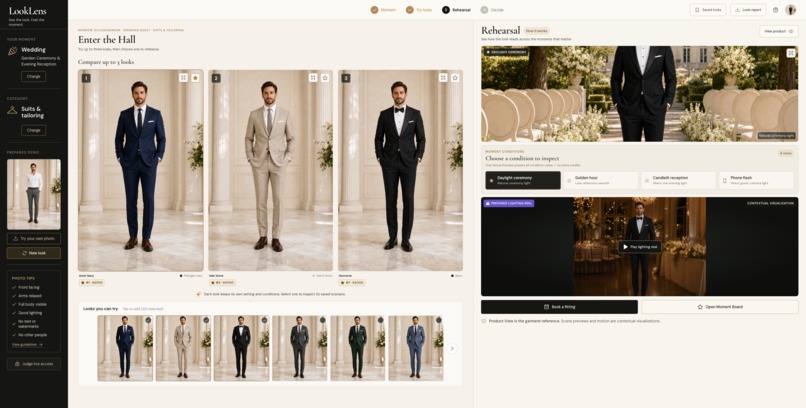Add the dark green suit to compare

pyautogui.click(x=358, y=348)
